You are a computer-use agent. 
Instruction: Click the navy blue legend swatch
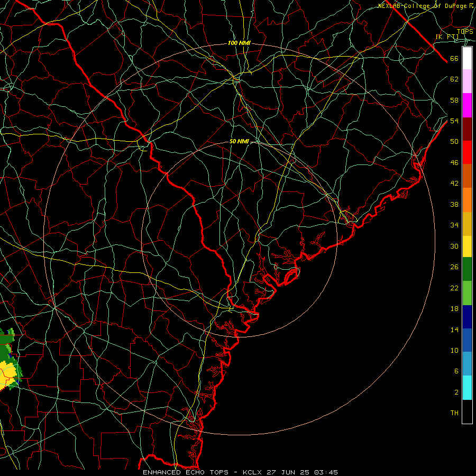coord(467,317)
